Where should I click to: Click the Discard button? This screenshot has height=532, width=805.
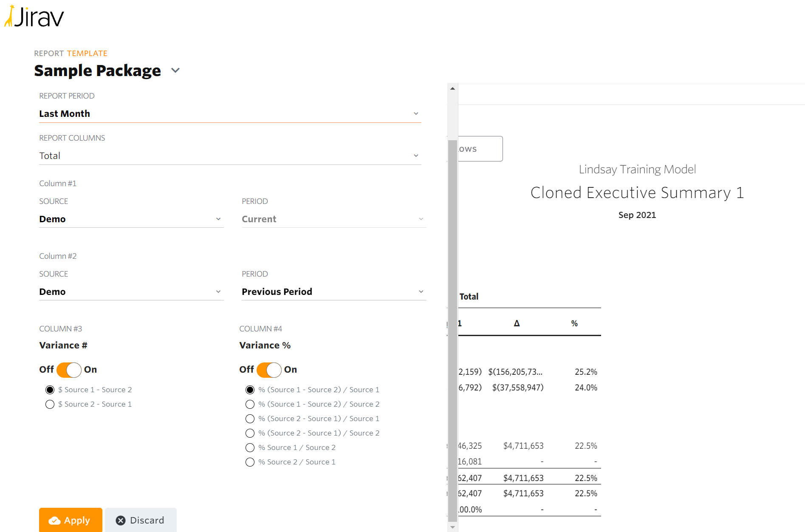(x=141, y=520)
